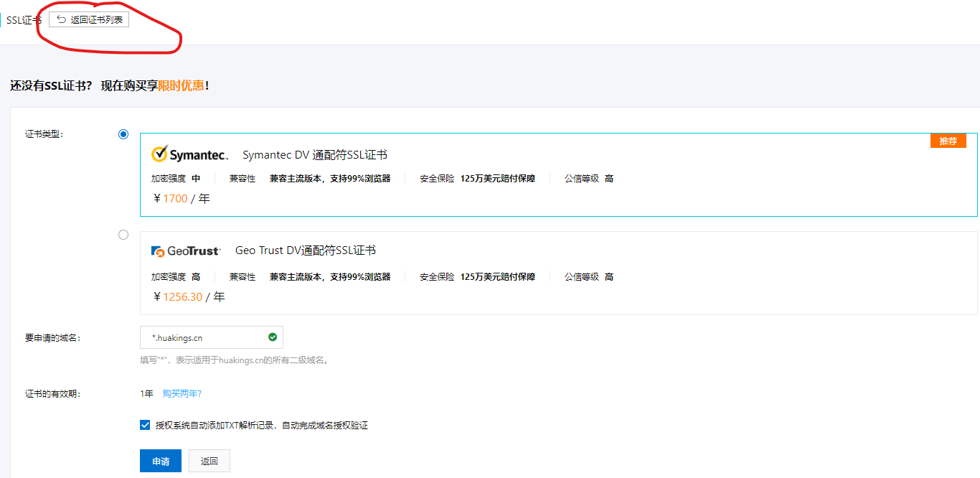
Task: Click the ¥1700 / 年 price
Action: (182, 199)
